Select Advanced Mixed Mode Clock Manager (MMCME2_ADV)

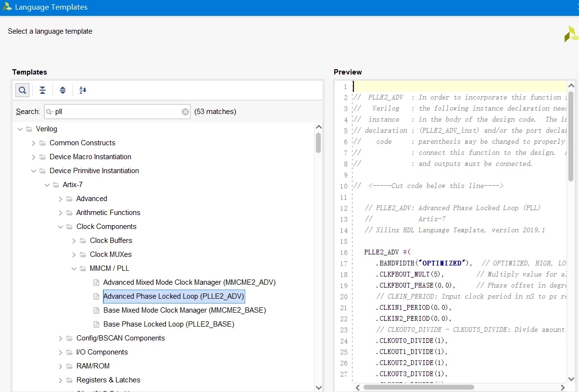pyautogui.click(x=189, y=282)
